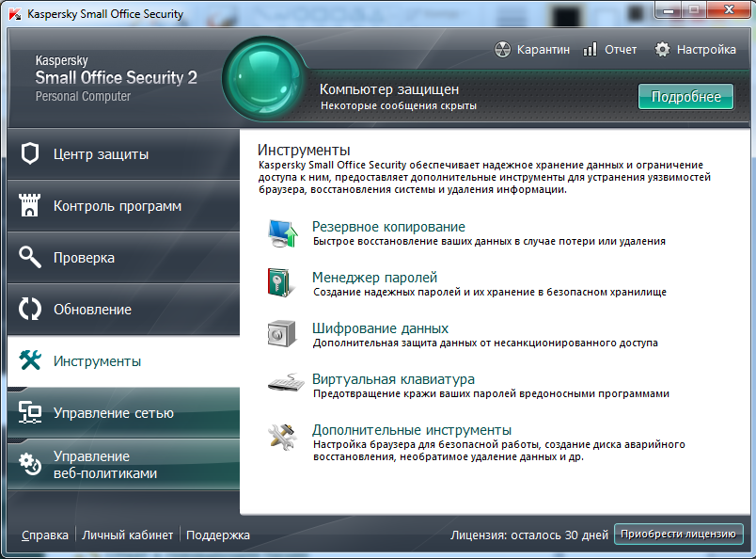Click the Подробнее button
Viewport: 756px width, 559px height.
(685, 97)
